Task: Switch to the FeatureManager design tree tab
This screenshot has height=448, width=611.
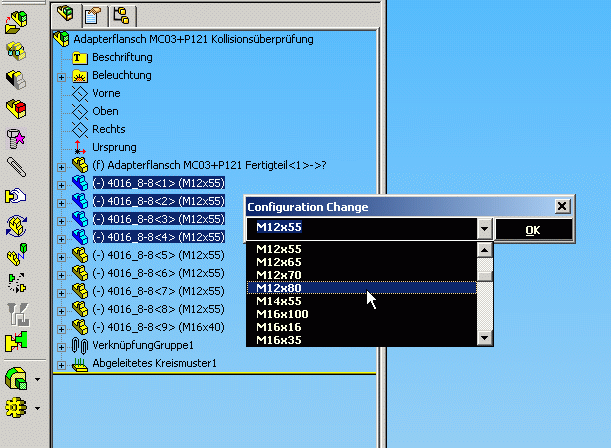Action: (x=65, y=14)
